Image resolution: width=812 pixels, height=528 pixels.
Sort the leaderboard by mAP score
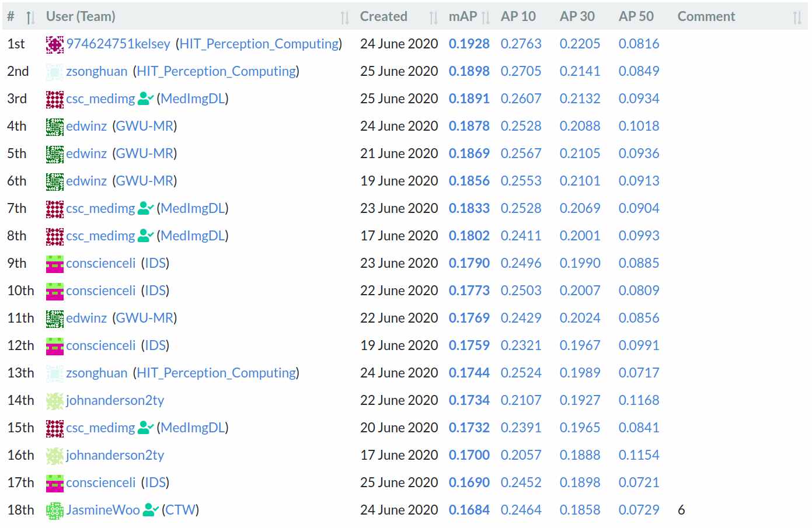tap(486, 18)
